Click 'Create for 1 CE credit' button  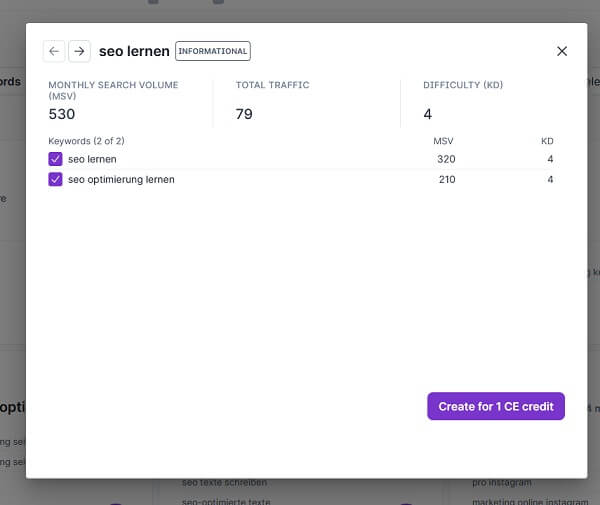[x=495, y=407]
